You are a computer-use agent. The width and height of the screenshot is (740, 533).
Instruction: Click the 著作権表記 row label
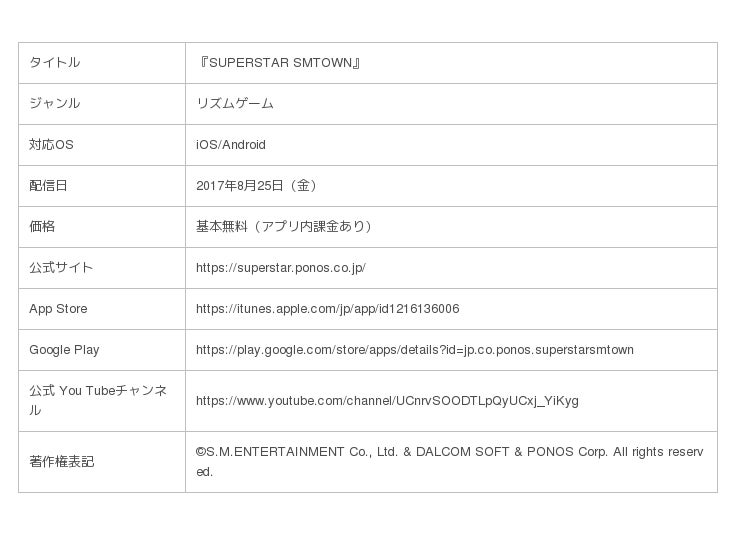(62, 462)
